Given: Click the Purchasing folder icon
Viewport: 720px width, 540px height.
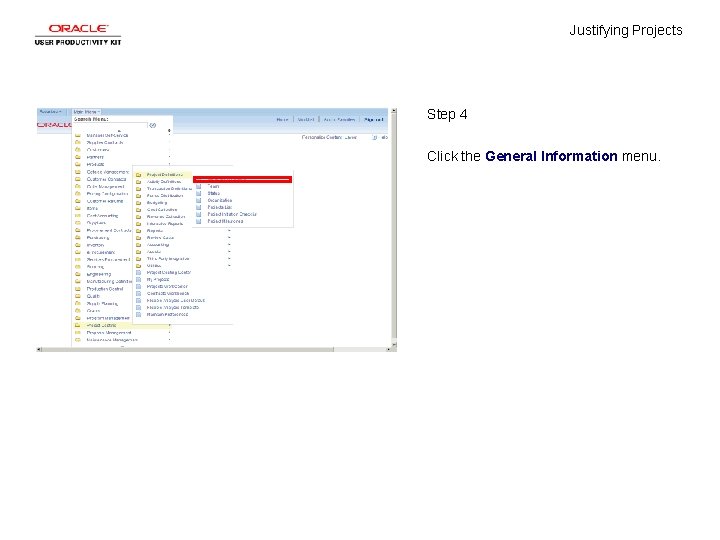Looking at the screenshot, I should point(78,237).
